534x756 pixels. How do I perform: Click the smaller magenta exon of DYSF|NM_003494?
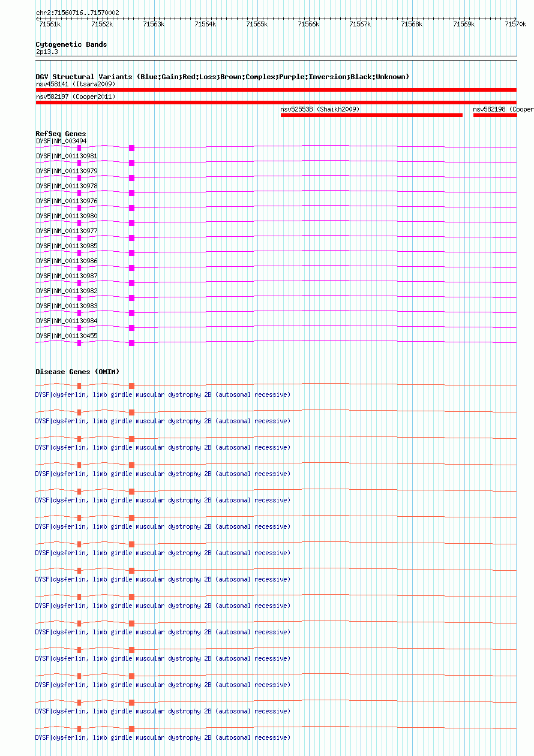tap(79, 147)
